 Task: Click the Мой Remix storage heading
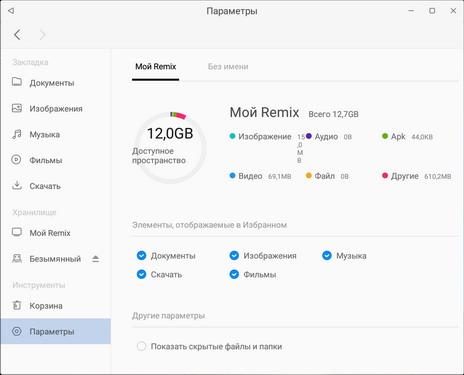tap(264, 112)
